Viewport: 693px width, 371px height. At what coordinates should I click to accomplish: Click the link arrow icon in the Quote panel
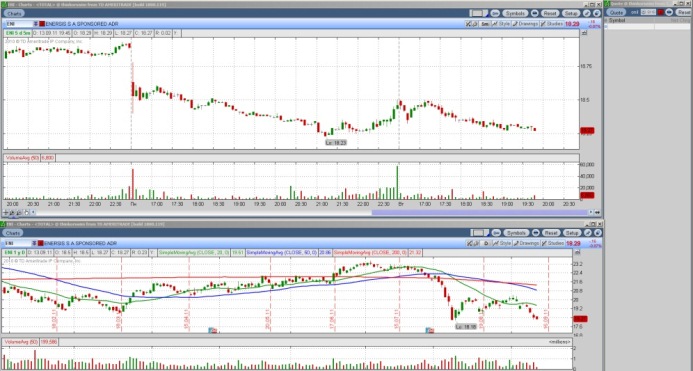669,12
